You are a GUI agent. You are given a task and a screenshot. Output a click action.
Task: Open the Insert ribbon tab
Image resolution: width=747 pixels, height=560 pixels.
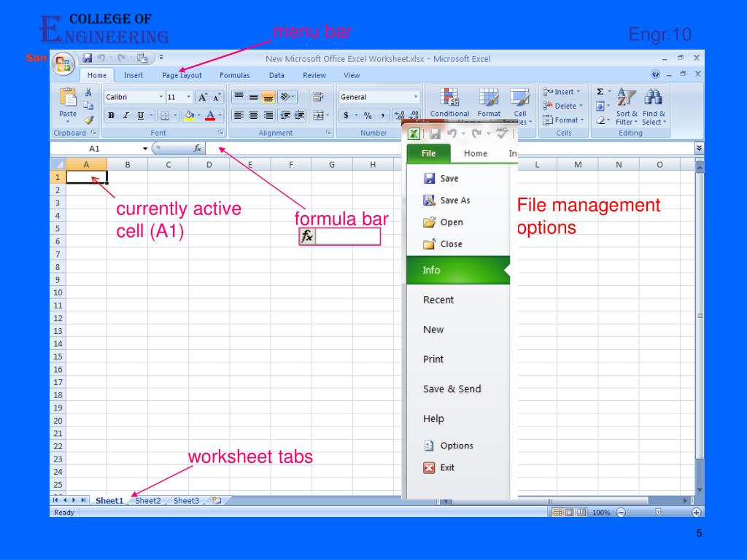[133, 75]
